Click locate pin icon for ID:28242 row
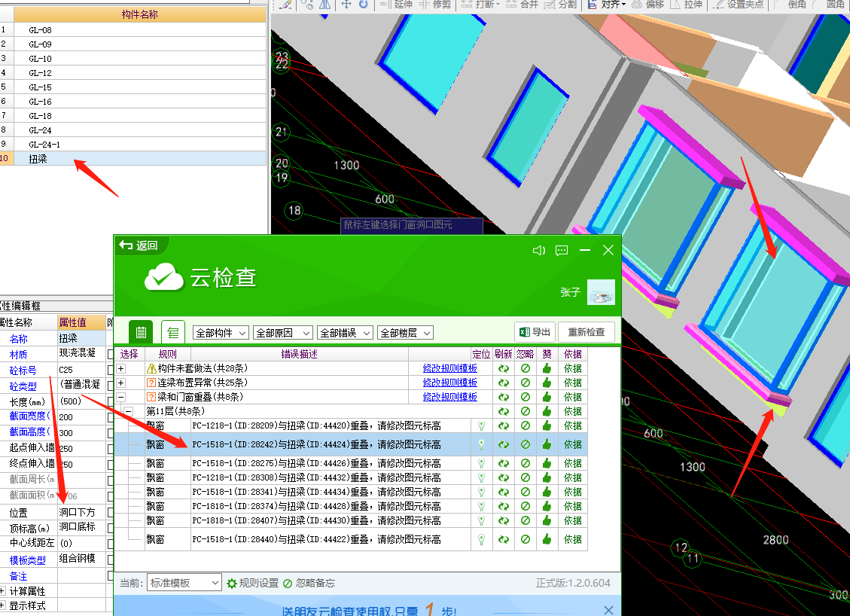Screen dimensions: 850x616 (481, 444)
